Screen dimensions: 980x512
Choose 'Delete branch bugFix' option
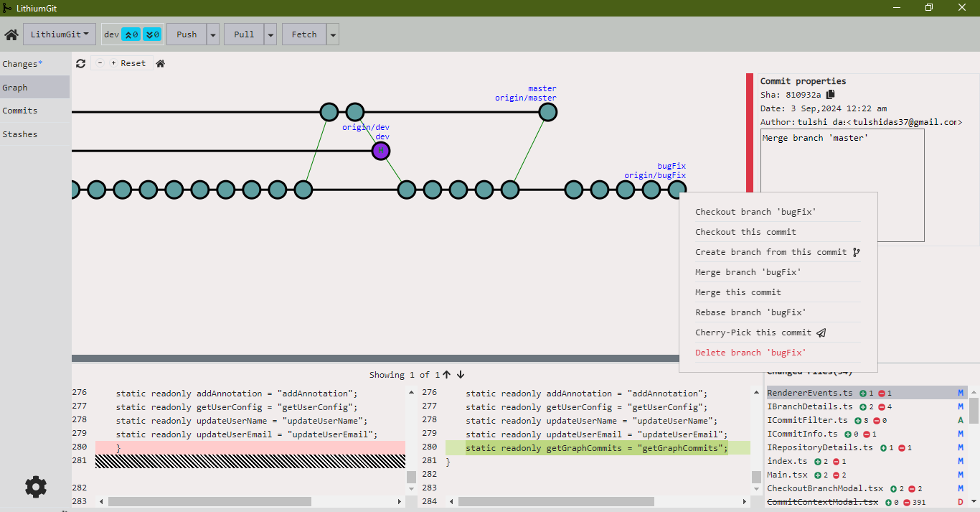[750, 353]
